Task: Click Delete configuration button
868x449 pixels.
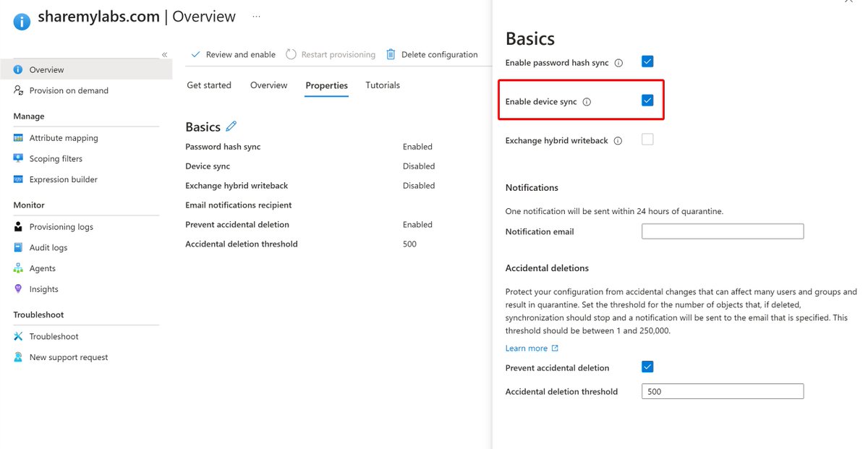Action: pos(432,54)
